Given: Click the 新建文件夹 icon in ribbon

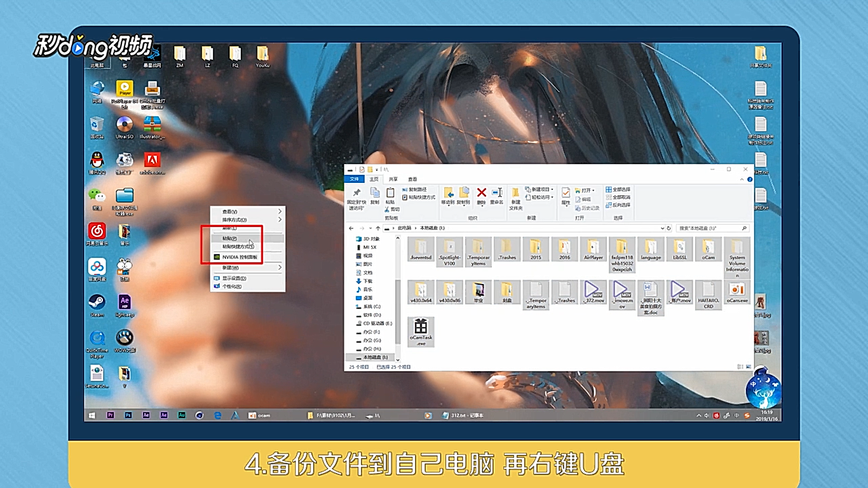Looking at the screenshot, I should click(x=516, y=193).
